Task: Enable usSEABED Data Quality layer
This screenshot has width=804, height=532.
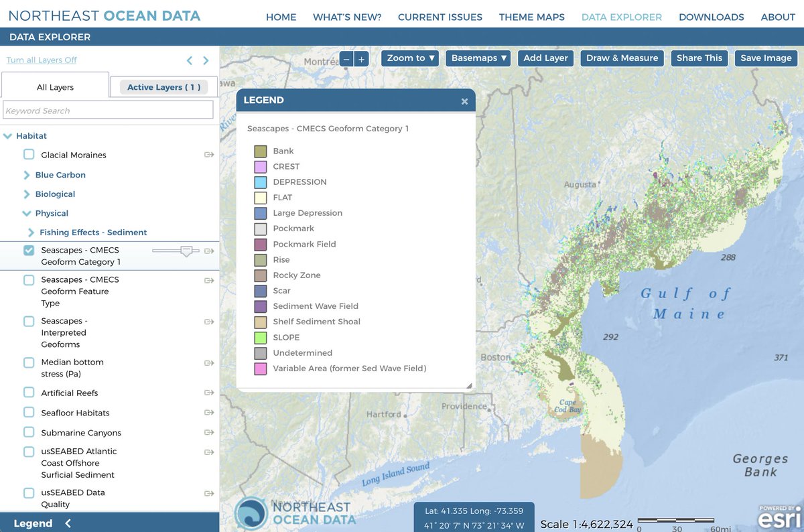Action: pyautogui.click(x=29, y=492)
